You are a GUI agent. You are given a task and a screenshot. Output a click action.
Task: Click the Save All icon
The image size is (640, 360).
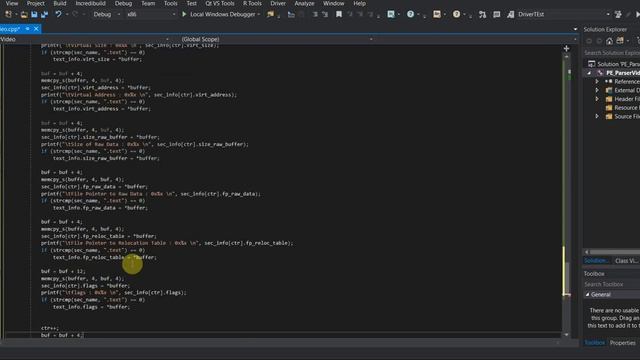tap(44, 14)
